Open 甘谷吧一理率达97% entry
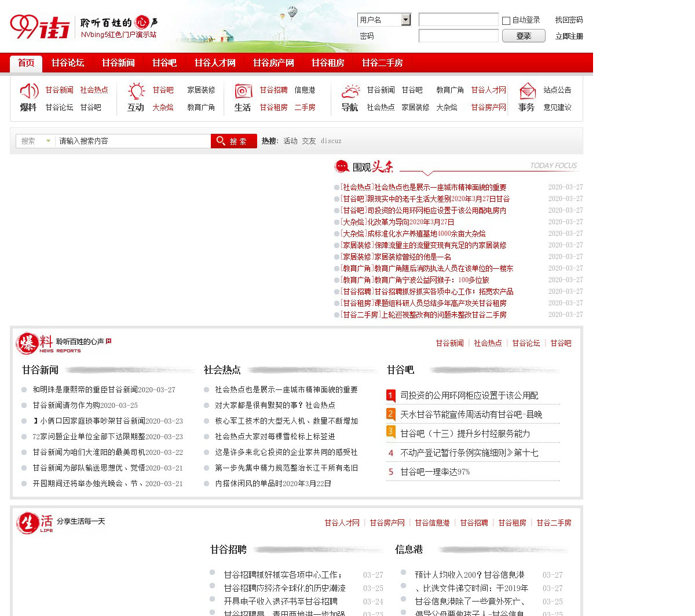Image resolution: width=695 pixels, height=616 pixels. pyautogui.click(x=435, y=472)
